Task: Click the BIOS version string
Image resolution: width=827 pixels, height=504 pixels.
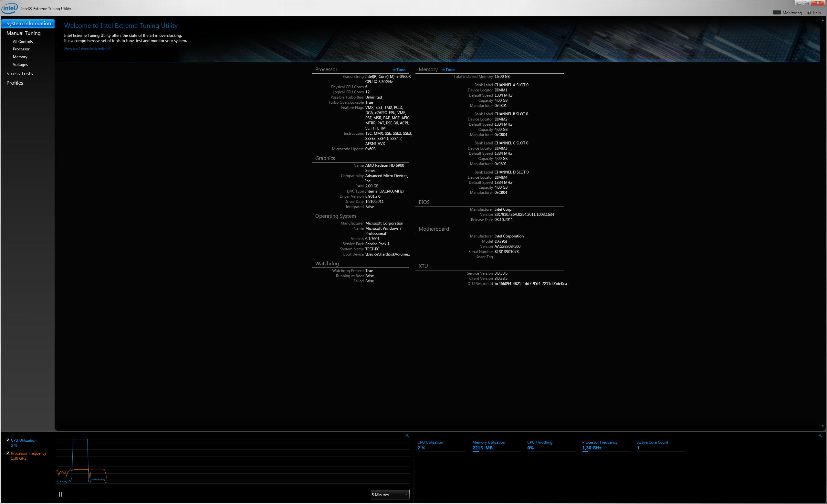Action: click(x=524, y=215)
